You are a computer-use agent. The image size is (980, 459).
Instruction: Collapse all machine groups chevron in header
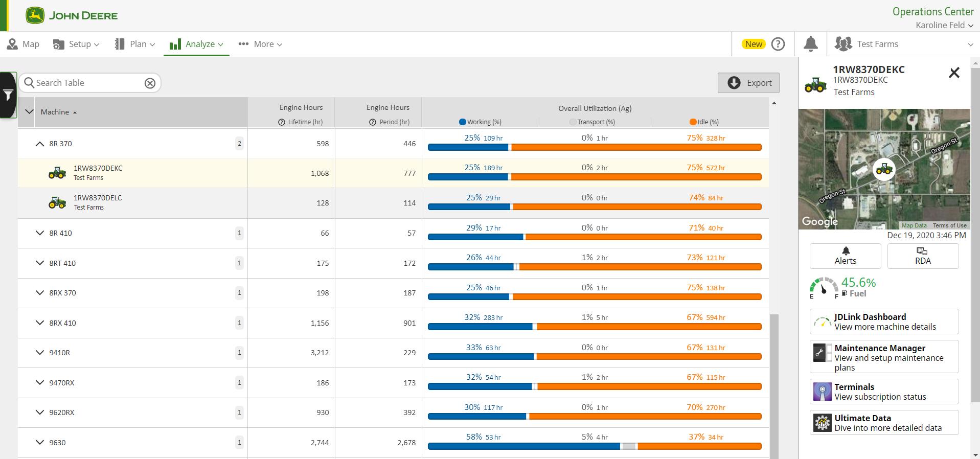click(29, 112)
